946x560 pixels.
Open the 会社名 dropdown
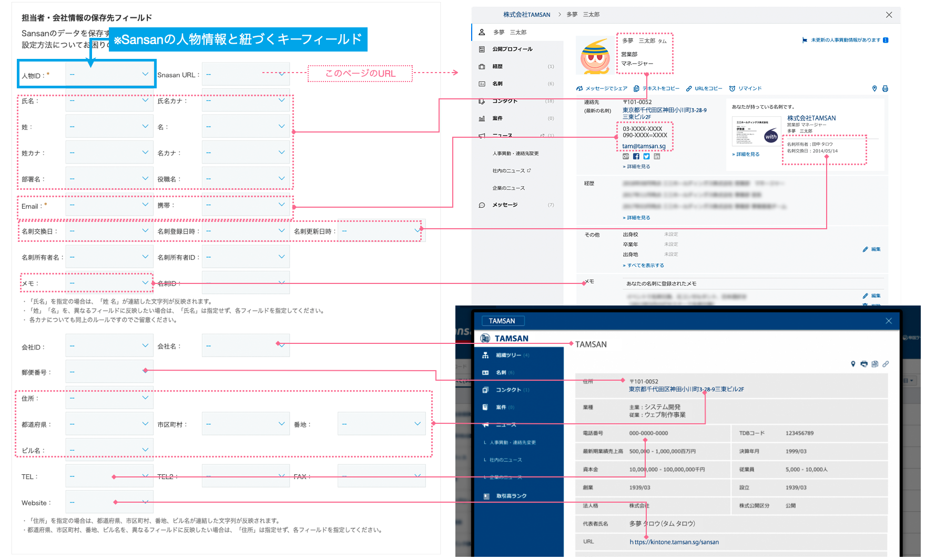tap(246, 346)
